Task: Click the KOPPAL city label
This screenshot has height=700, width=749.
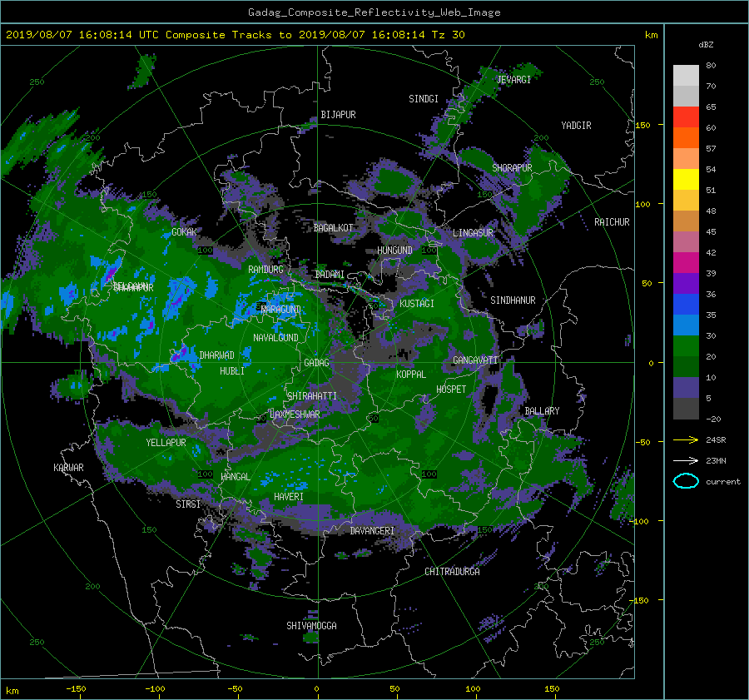Action: tap(411, 375)
